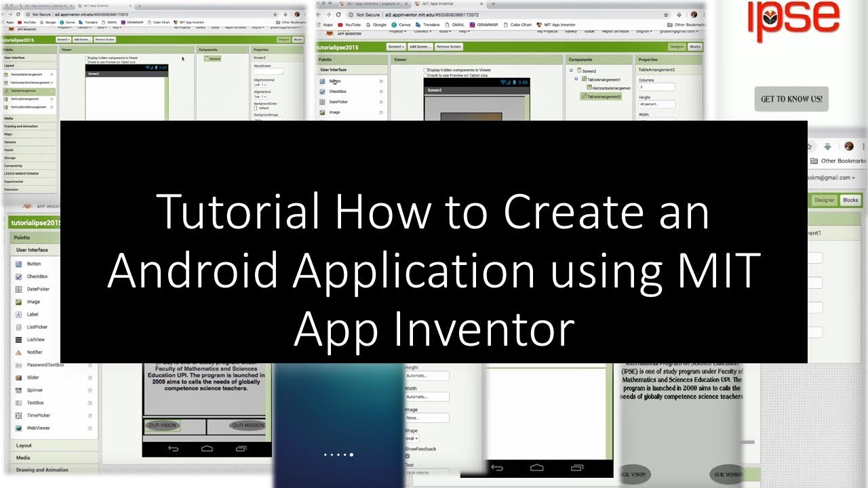Click Blocks button in right-side window
Screen dimensions: 868x488
[x=850, y=200]
